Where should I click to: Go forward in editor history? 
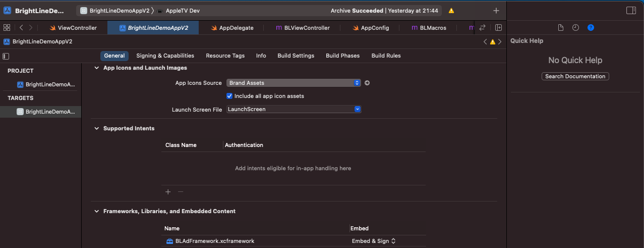point(31,28)
